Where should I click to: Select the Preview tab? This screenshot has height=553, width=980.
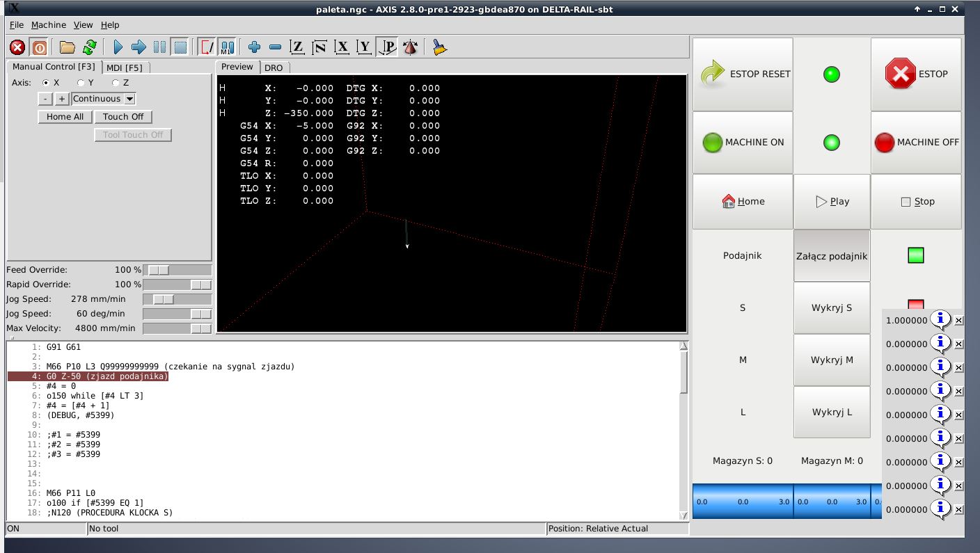[x=237, y=67]
